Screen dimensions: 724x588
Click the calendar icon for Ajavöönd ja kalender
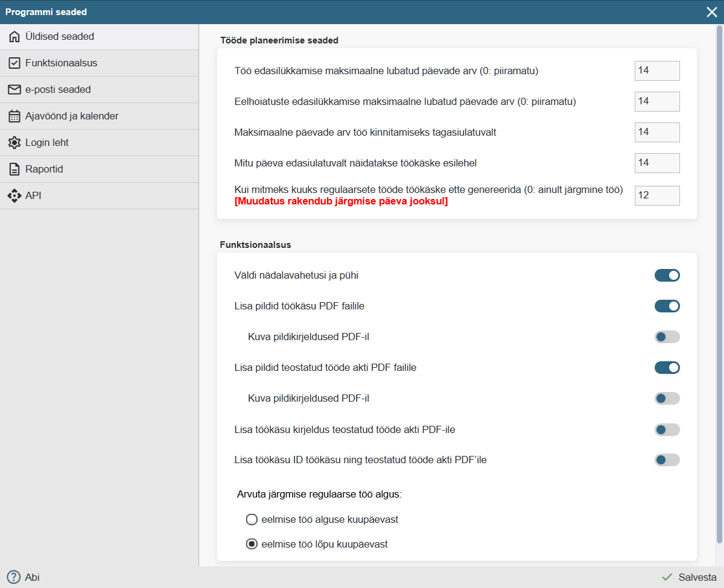pyautogui.click(x=14, y=116)
